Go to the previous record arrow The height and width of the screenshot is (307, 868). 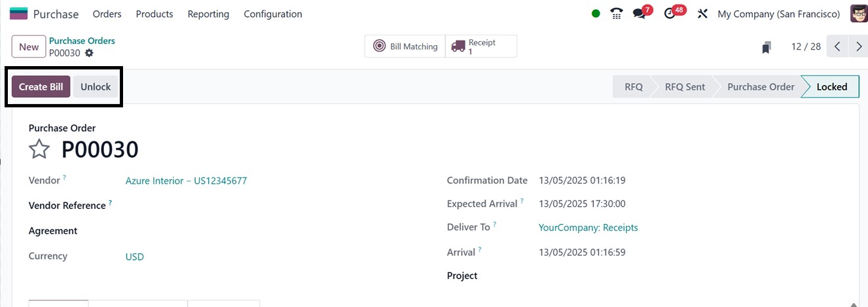837,46
